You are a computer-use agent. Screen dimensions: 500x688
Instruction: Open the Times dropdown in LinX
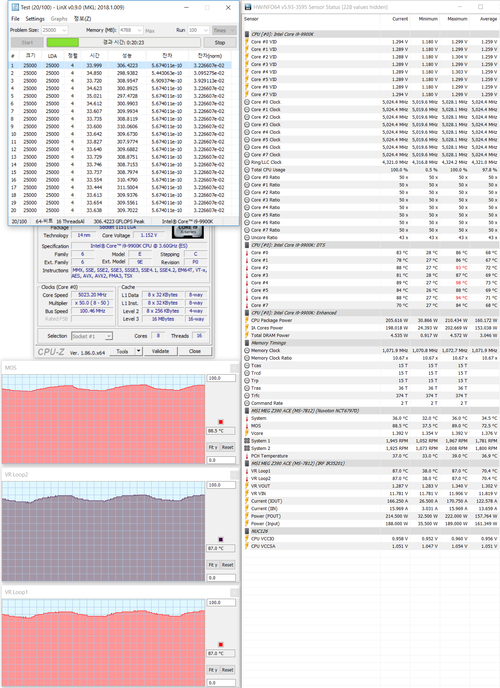click(x=224, y=30)
